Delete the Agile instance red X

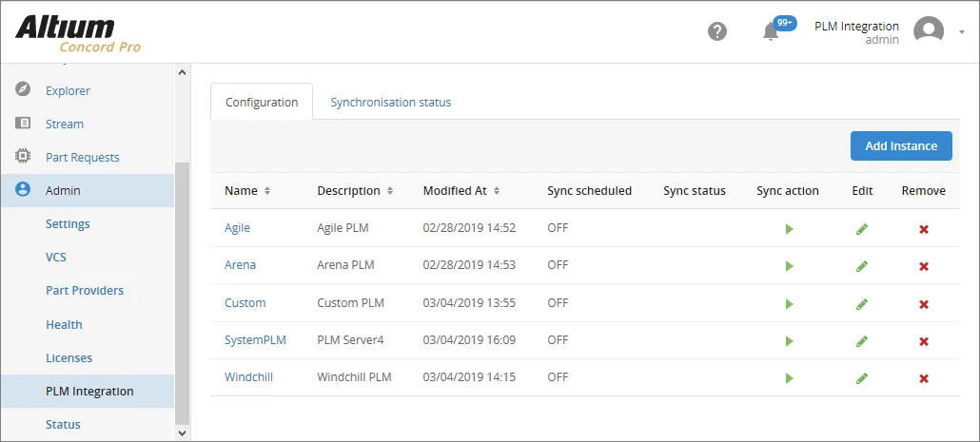click(924, 230)
